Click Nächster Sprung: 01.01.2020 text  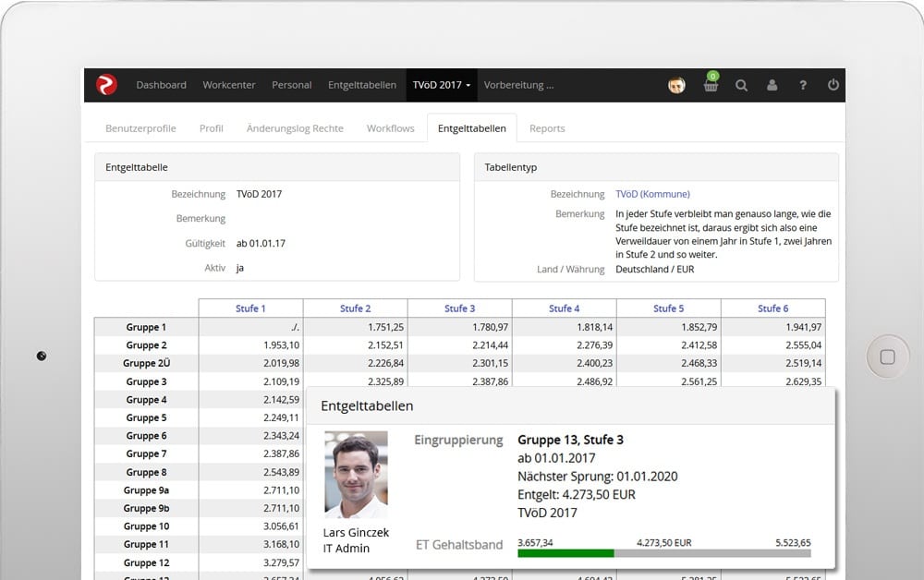(x=598, y=477)
